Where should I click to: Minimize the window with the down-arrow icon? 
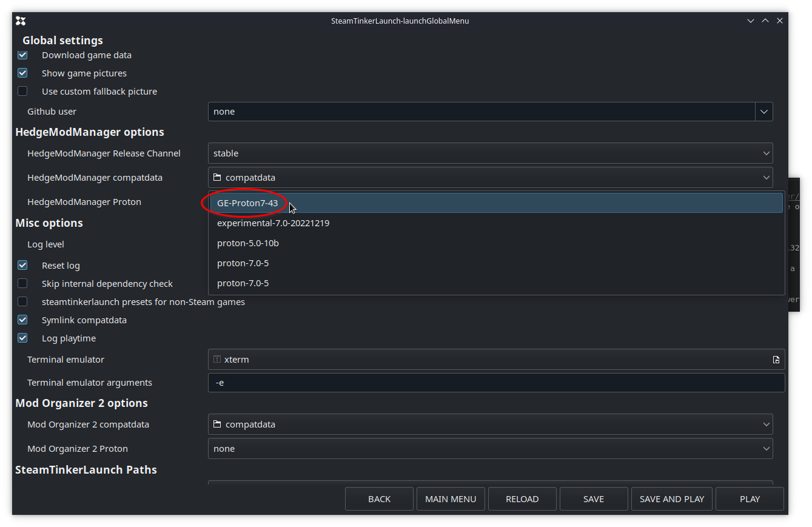click(751, 21)
